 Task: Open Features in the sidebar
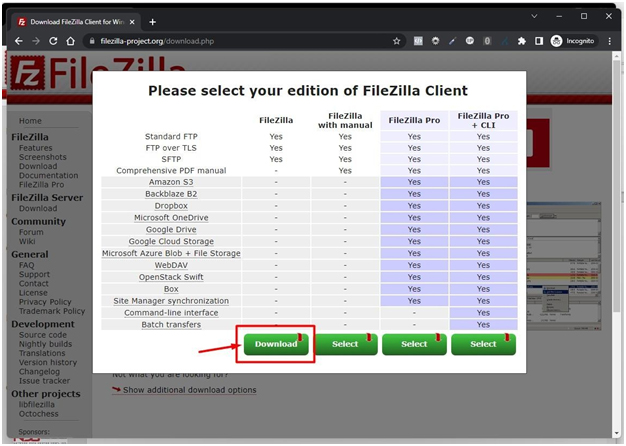[x=36, y=148]
